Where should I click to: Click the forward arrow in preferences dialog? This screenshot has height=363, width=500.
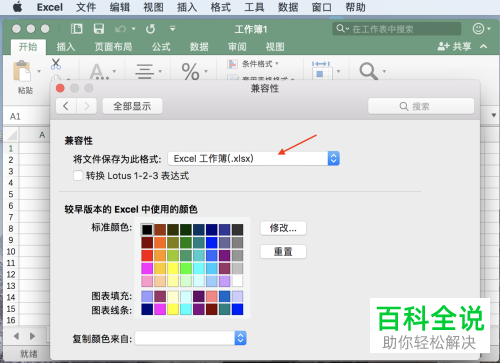tap(87, 106)
